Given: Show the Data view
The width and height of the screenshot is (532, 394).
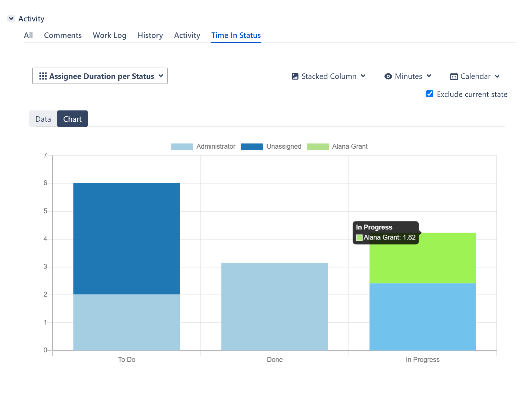Looking at the screenshot, I should (43, 119).
